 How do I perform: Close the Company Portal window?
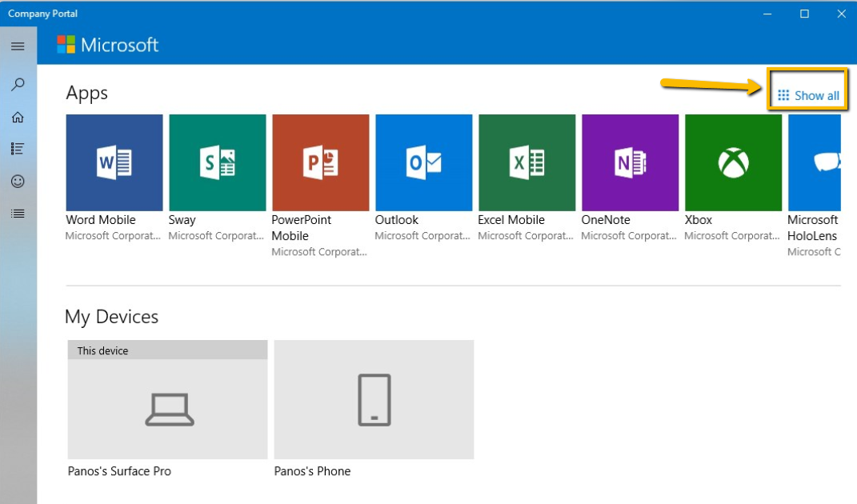pos(842,14)
